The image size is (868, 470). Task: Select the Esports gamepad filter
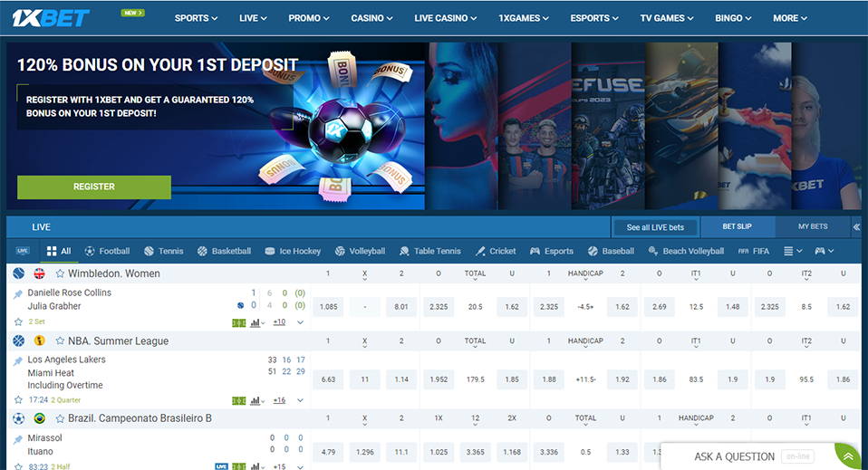click(551, 251)
